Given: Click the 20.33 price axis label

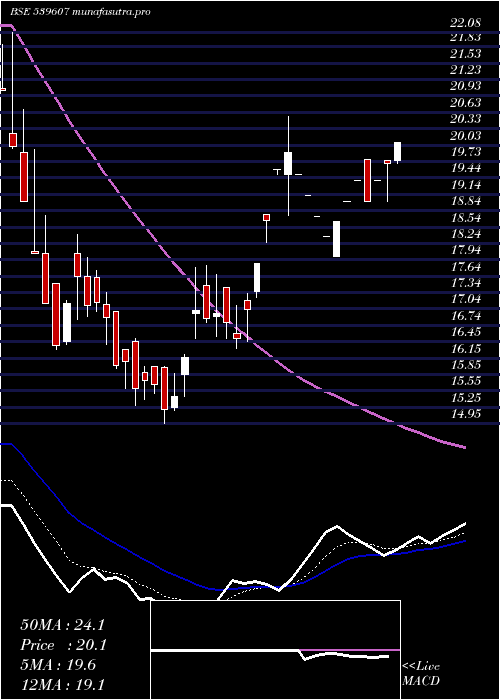Looking at the screenshot, I should [x=466, y=119].
